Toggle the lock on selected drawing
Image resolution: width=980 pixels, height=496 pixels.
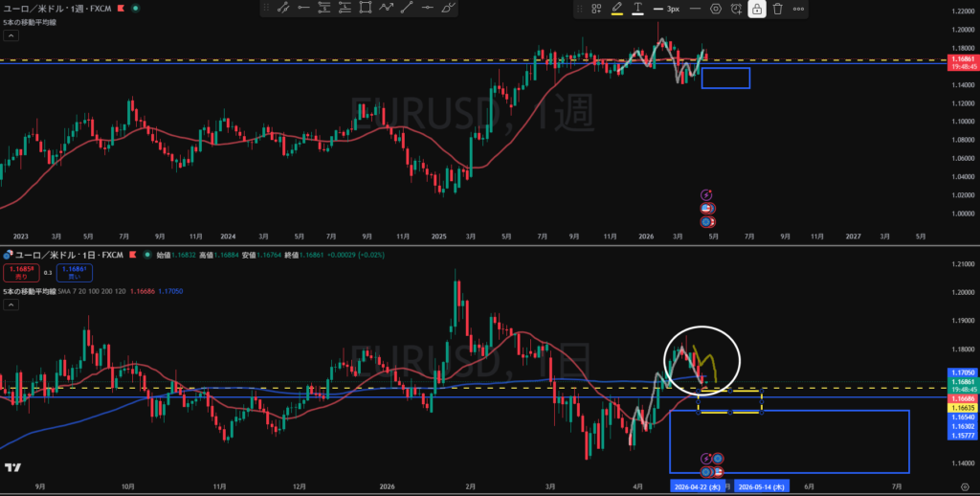757,9
